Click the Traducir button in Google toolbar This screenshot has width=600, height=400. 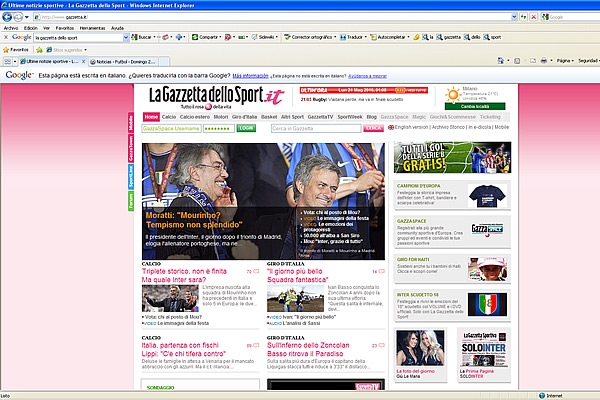pos(351,37)
